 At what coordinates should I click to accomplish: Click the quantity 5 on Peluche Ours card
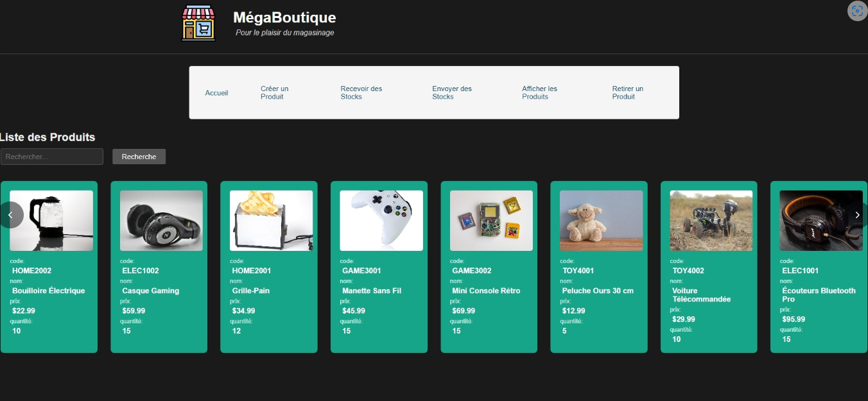click(x=564, y=331)
